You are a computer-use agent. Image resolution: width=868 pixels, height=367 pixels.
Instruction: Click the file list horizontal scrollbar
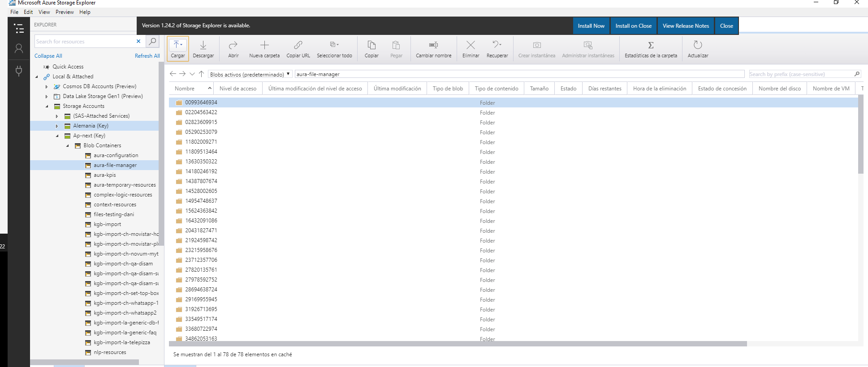(x=458, y=344)
